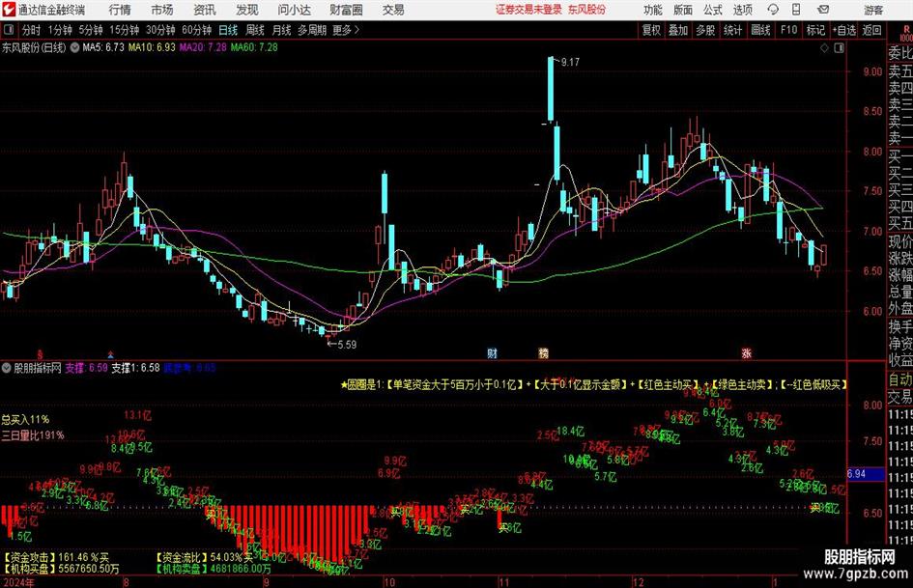Screen dimensions: 913x588
Task: Open the 画线 drawing tools button
Action: 760,30
